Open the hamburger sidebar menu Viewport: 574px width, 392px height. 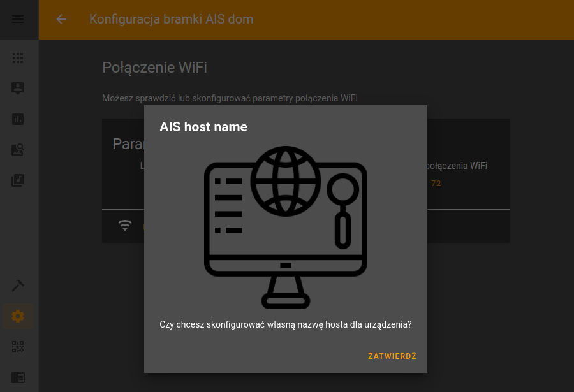[18, 19]
